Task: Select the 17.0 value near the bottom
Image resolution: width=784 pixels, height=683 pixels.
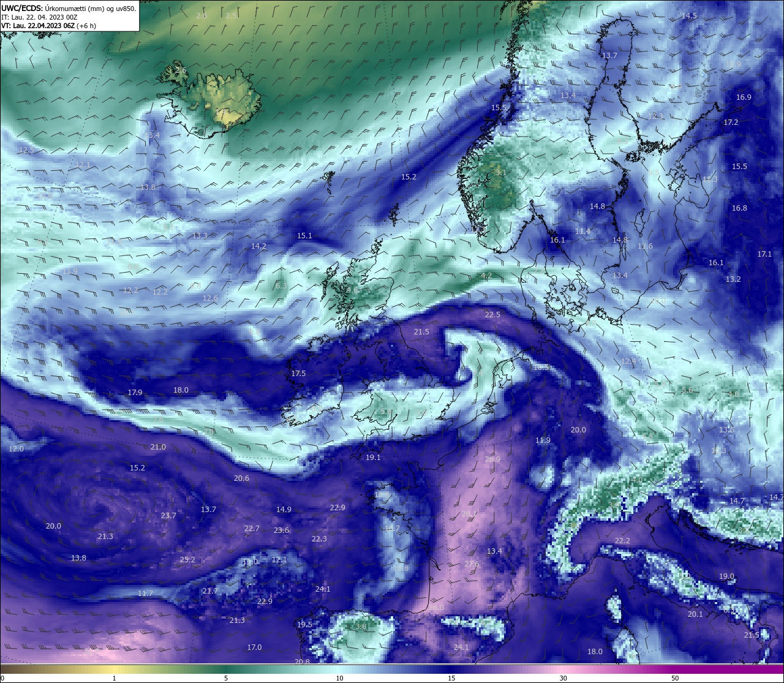Action: 254,647
